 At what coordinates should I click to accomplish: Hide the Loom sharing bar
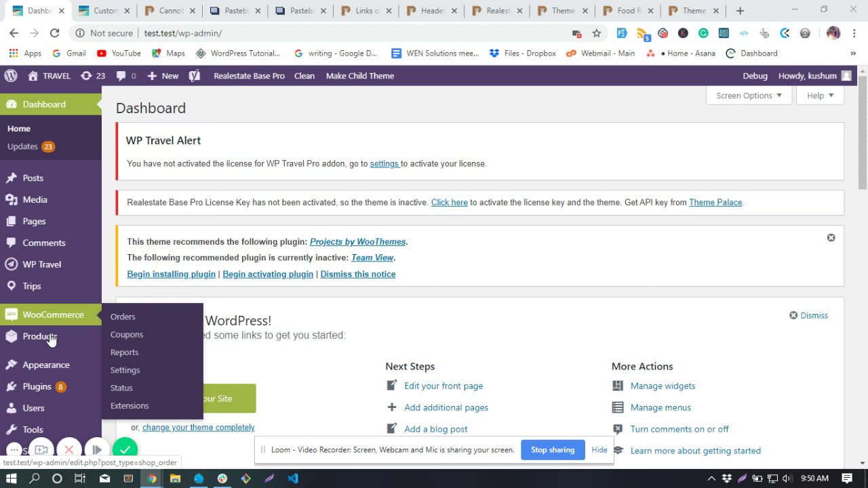[x=599, y=449]
